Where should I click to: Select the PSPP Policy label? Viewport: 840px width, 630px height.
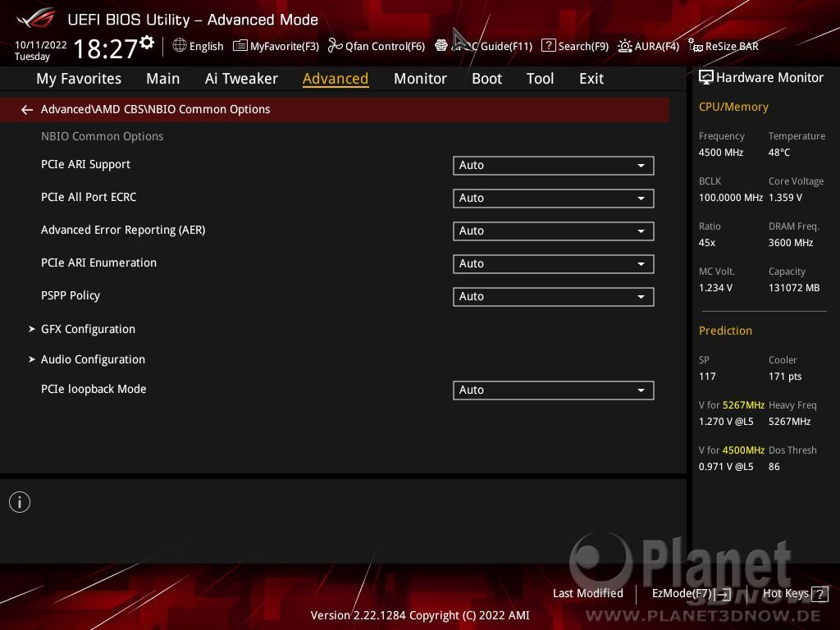(71, 295)
